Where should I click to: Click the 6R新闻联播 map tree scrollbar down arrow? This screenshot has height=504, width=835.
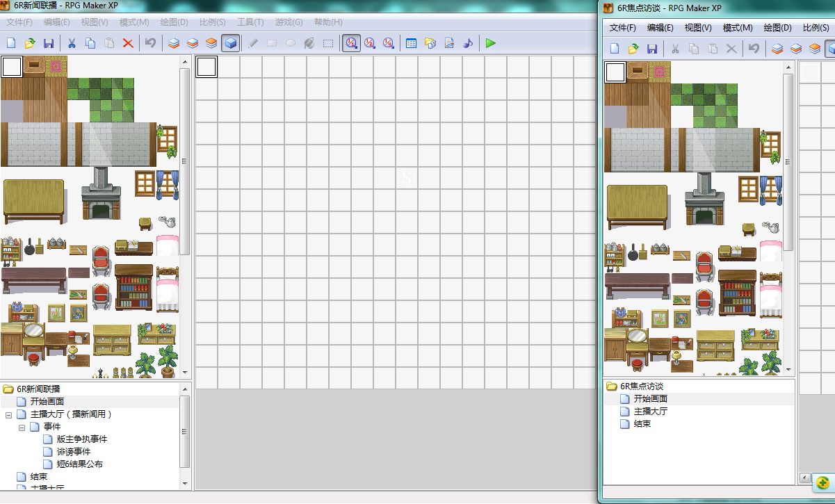pos(185,483)
